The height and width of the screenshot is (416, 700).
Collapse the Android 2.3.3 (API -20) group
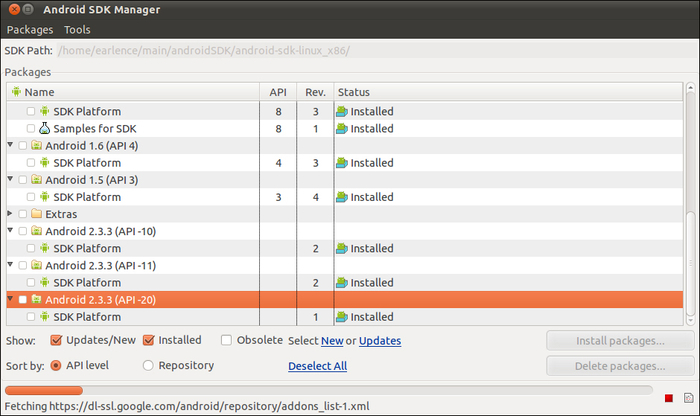10,299
